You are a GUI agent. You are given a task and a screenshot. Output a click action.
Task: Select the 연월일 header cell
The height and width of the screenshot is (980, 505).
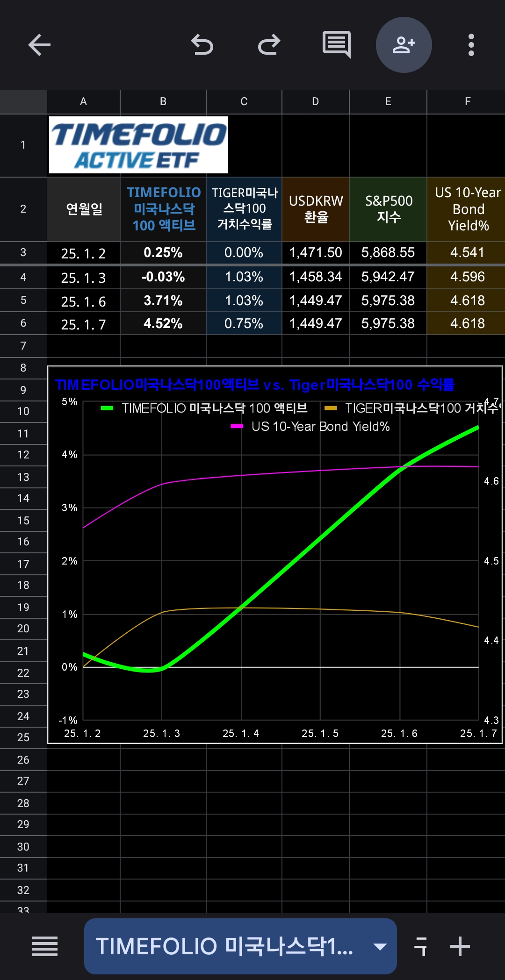click(x=84, y=209)
